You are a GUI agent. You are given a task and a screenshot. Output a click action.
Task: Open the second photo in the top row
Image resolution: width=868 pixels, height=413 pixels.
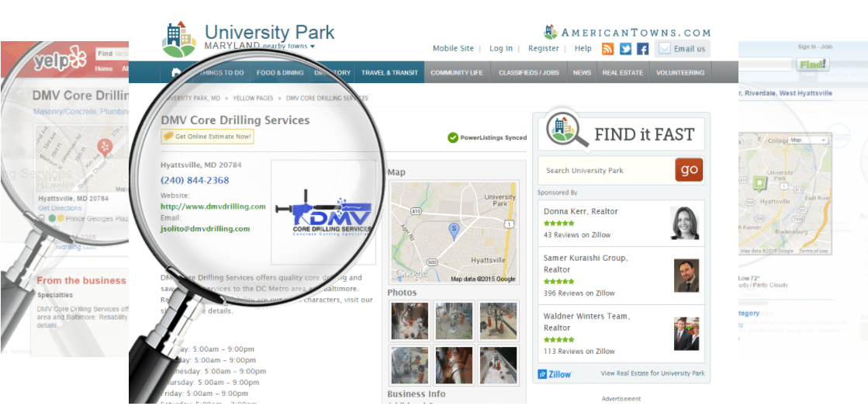(x=454, y=321)
